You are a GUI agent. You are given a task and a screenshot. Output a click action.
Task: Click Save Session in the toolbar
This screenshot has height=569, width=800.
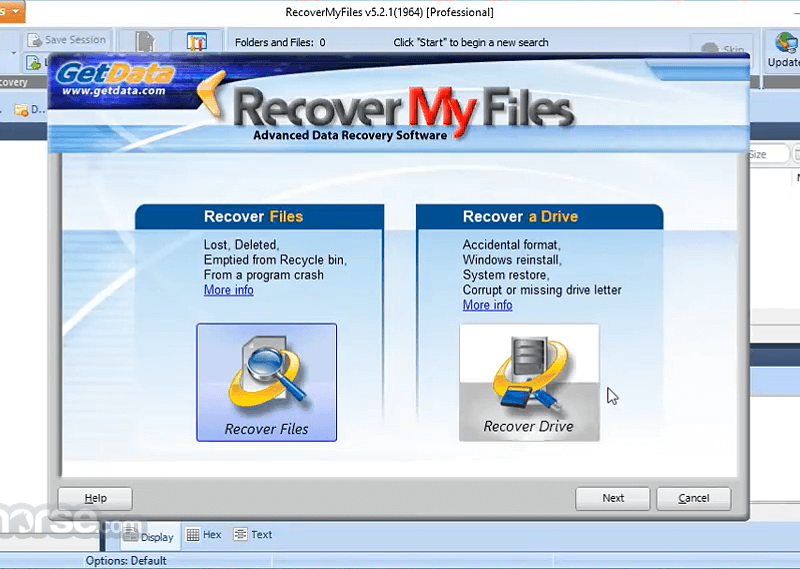click(67, 40)
